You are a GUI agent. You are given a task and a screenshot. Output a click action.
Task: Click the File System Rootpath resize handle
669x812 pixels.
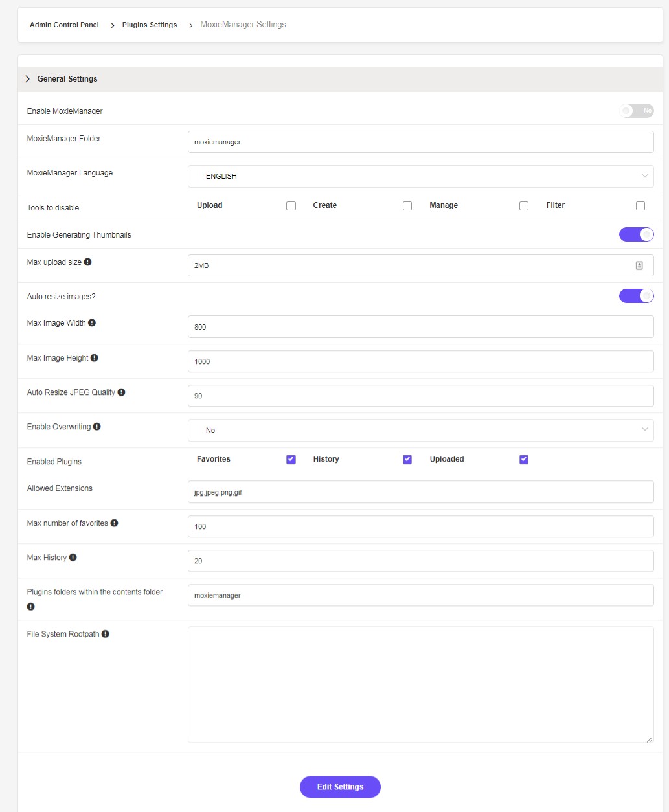pos(649,739)
